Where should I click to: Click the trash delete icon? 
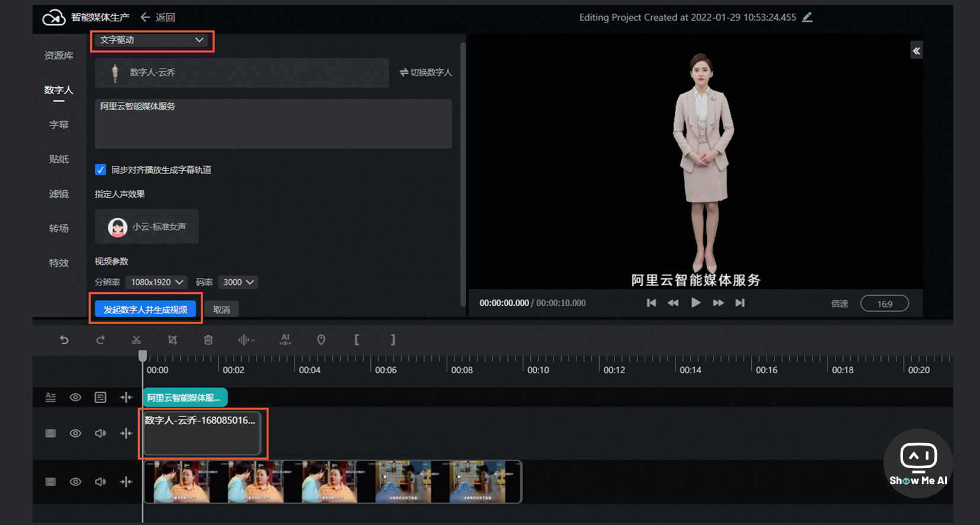coord(209,340)
